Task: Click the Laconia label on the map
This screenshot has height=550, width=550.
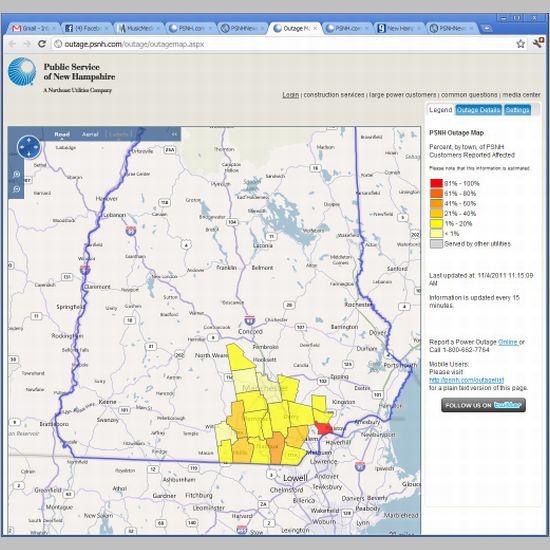Action: [x=263, y=246]
